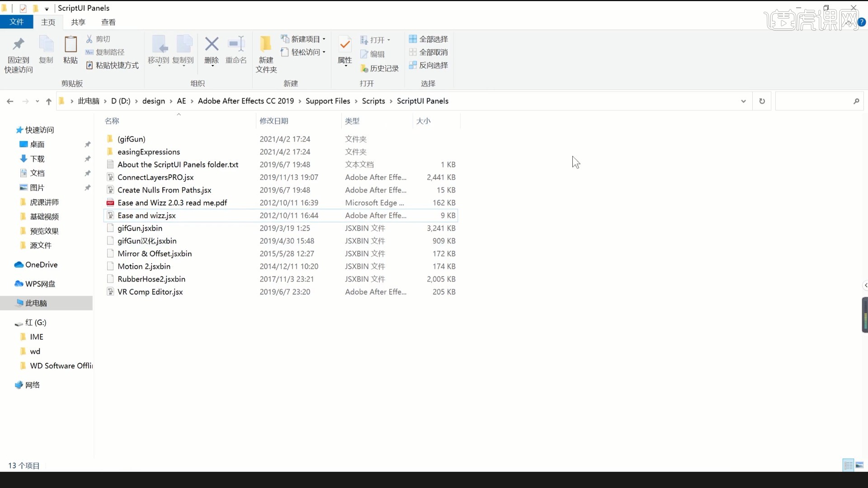
Task: Open the help question mark icon
Action: point(862,22)
